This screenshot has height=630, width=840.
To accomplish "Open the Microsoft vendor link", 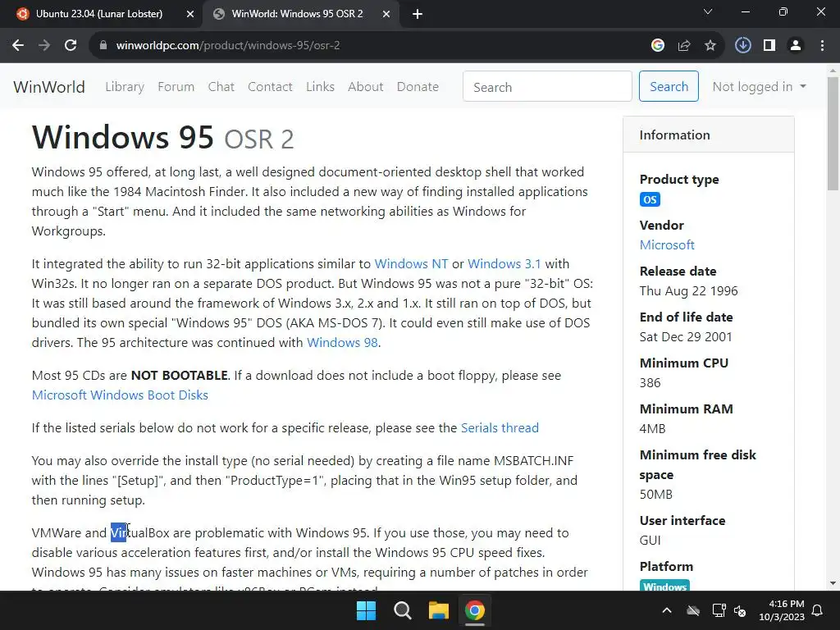I will click(x=667, y=245).
